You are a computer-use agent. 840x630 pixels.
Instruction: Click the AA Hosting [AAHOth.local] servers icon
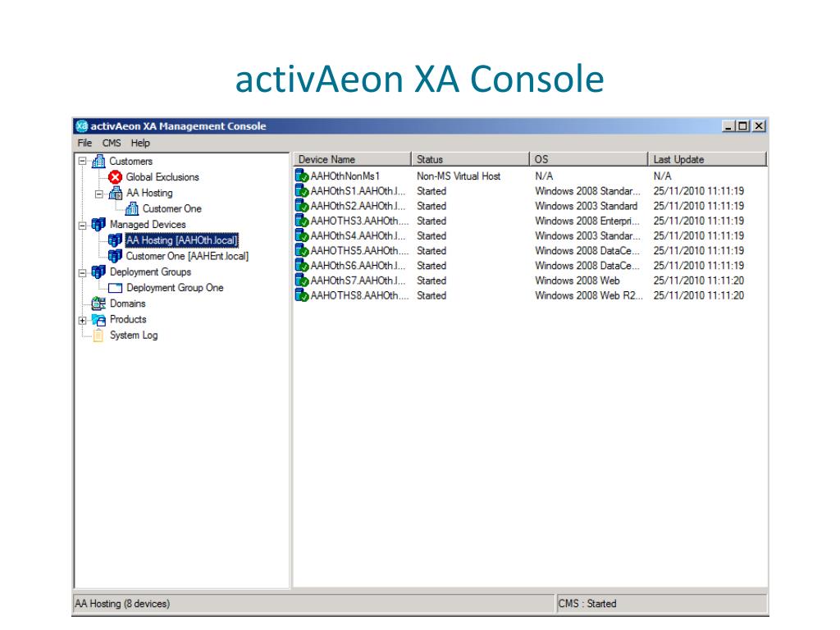(115, 240)
